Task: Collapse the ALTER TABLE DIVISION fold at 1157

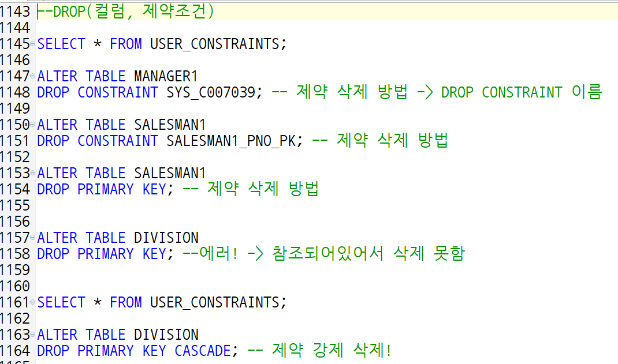Action: (x=33, y=237)
